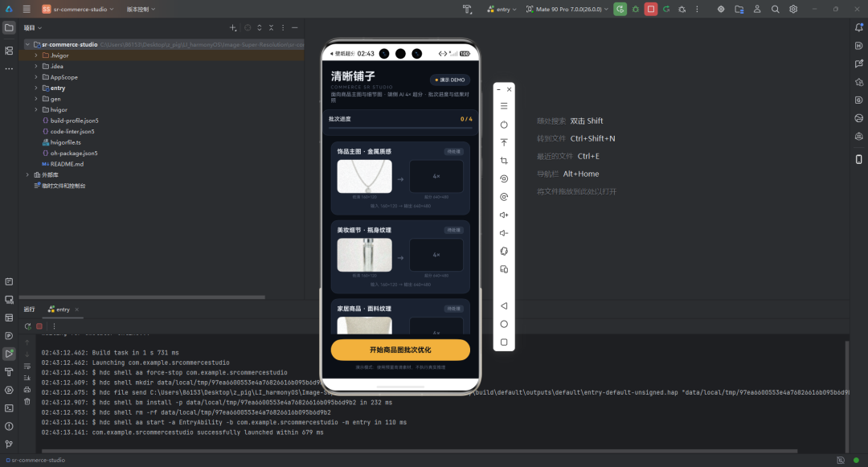
Task: Toggle the Project tool window folder icon
Action: 9,27
